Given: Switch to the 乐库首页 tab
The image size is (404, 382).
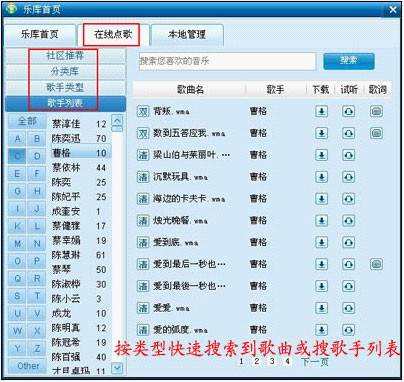Looking at the screenshot, I should pos(40,35).
